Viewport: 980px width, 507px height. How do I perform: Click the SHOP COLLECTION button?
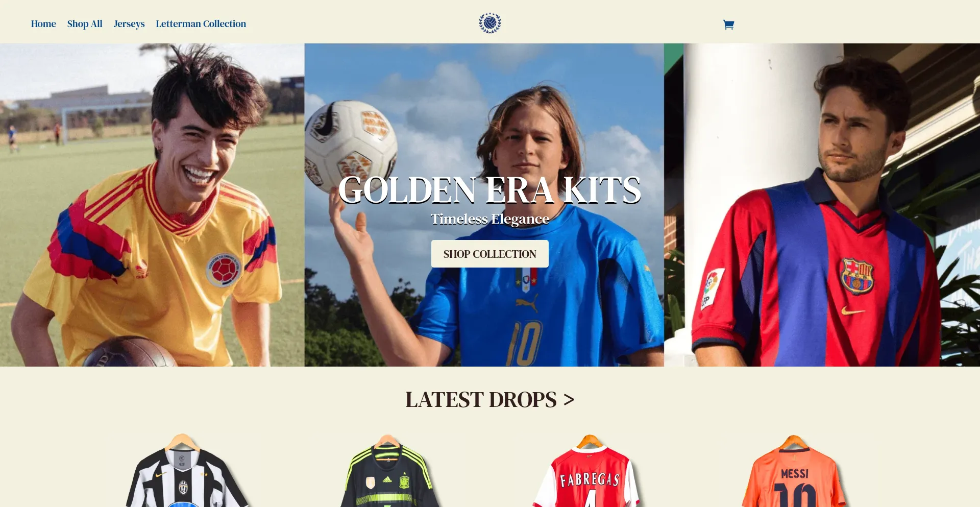coord(490,254)
